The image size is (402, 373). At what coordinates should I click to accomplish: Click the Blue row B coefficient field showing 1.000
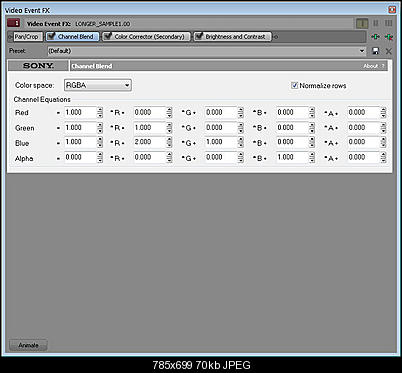click(x=221, y=142)
